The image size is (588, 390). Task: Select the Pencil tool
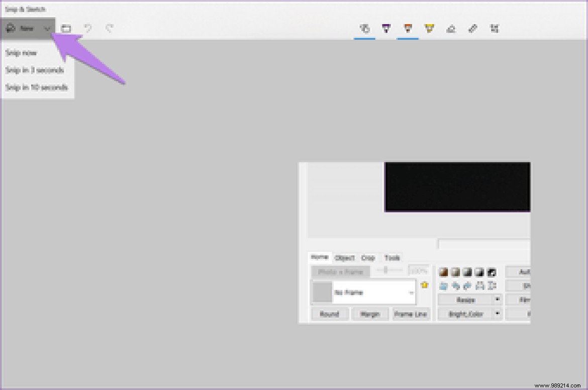tap(408, 29)
